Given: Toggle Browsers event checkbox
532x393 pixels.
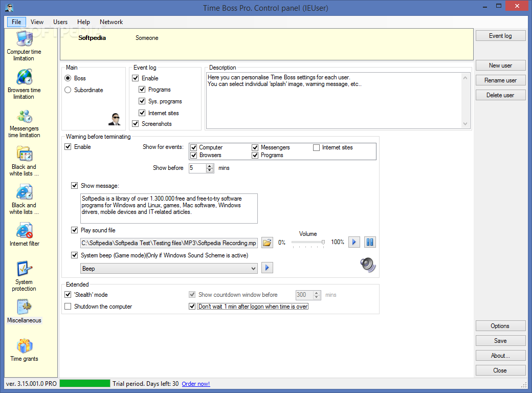Looking at the screenshot, I should (x=194, y=155).
